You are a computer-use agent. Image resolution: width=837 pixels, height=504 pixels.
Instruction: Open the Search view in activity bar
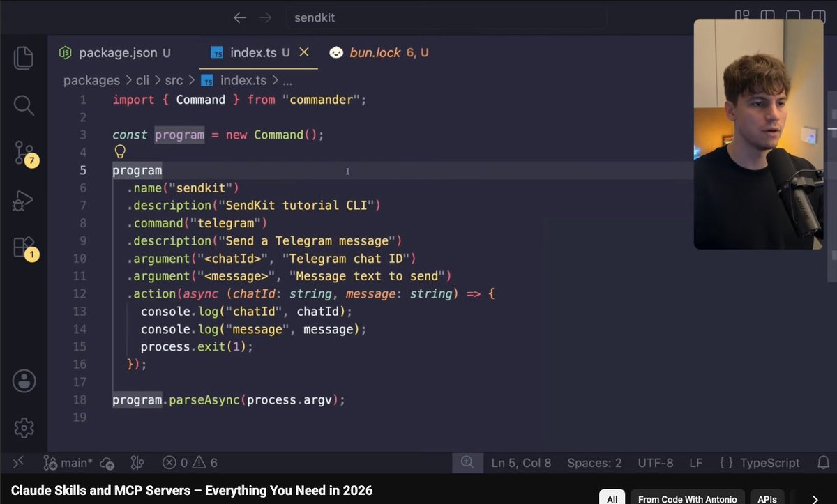24,105
